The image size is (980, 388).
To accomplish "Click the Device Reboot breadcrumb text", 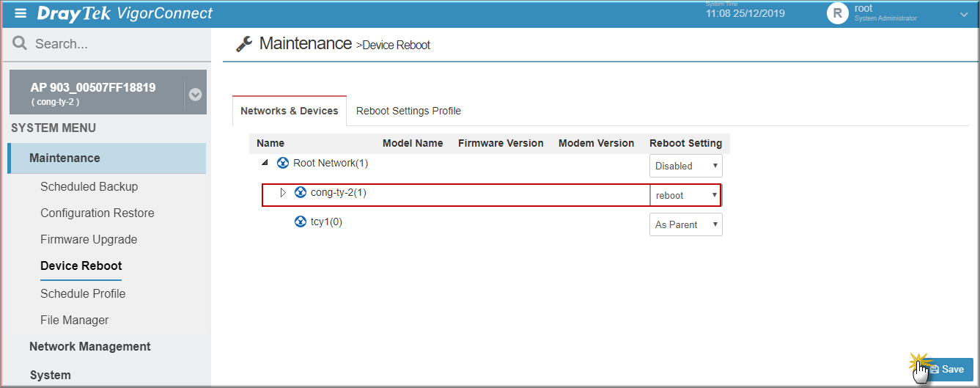I will pos(397,45).
